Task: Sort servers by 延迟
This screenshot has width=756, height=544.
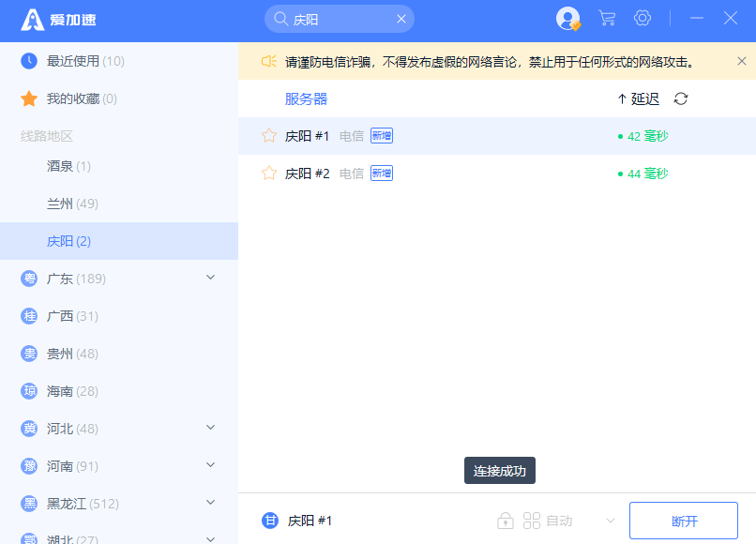Action: click(639, 98)
